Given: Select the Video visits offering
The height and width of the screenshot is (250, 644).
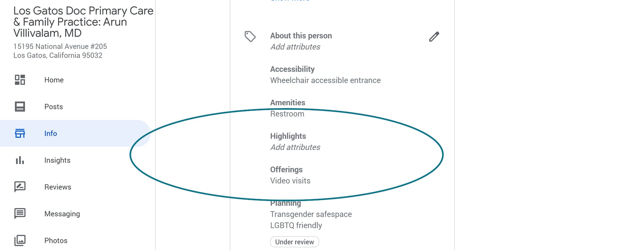Looking at the screenshot, I should 290,181.
